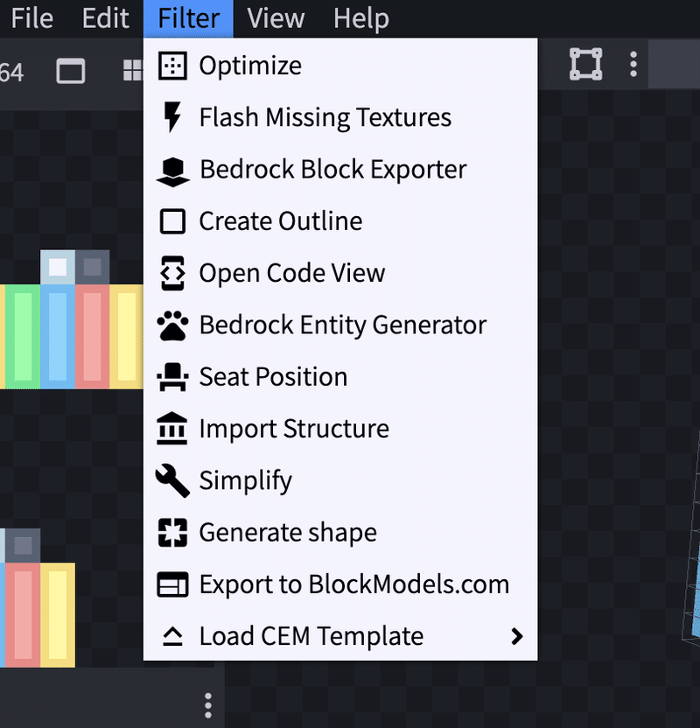Click the Import Structure building icon
This screenshot has height=728, width=700.
[172, 428]
